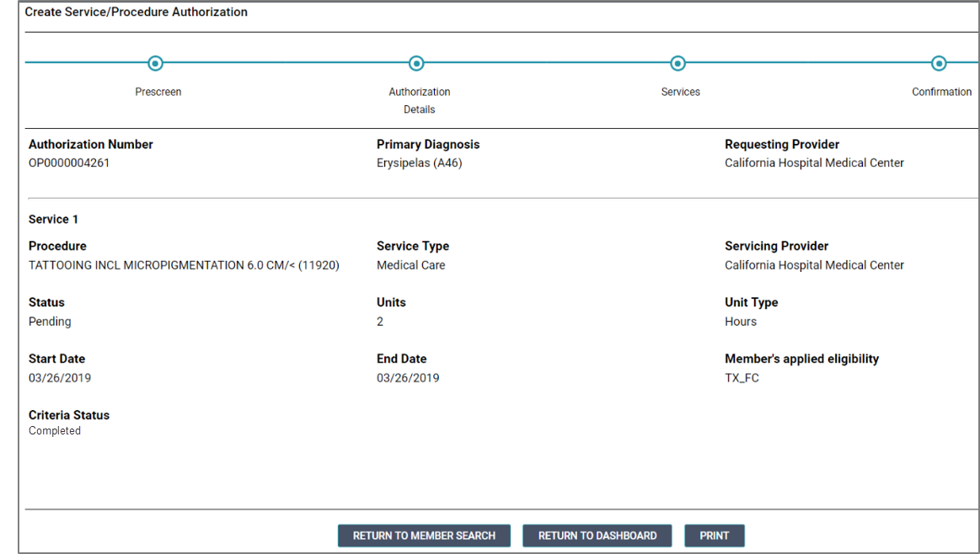Go to the Prescreen step label
Image resolution: width=980 pixels, height=554 pixels.
pyautogui.click(x=158, y=92)
